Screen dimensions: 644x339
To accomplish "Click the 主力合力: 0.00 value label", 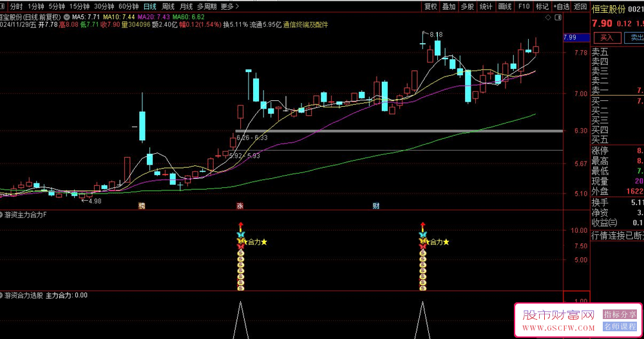I will [66, 295].
